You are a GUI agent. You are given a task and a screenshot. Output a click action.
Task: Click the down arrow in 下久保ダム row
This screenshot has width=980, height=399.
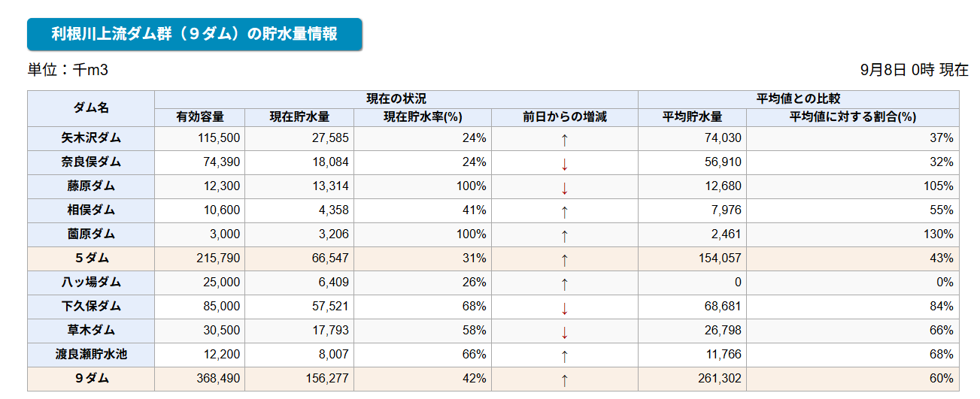point(564,307)
